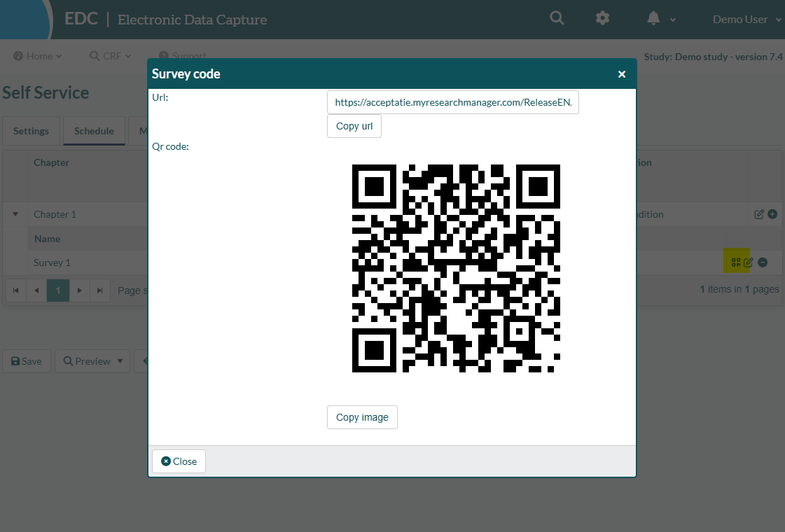Select the Survey 1 row text
The width and height of the screenshot is (785, 532).
point(52,262)
